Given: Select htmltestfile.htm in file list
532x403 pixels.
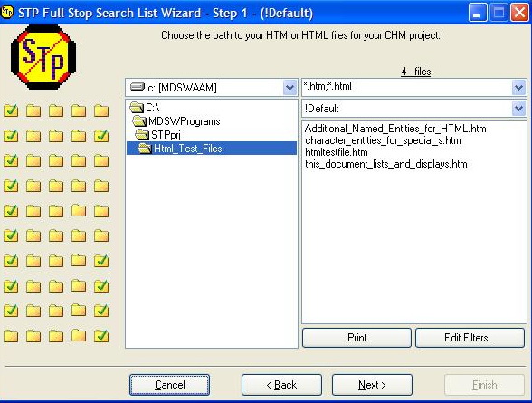Looking at the screenshot, I should (x=337, y=152).
